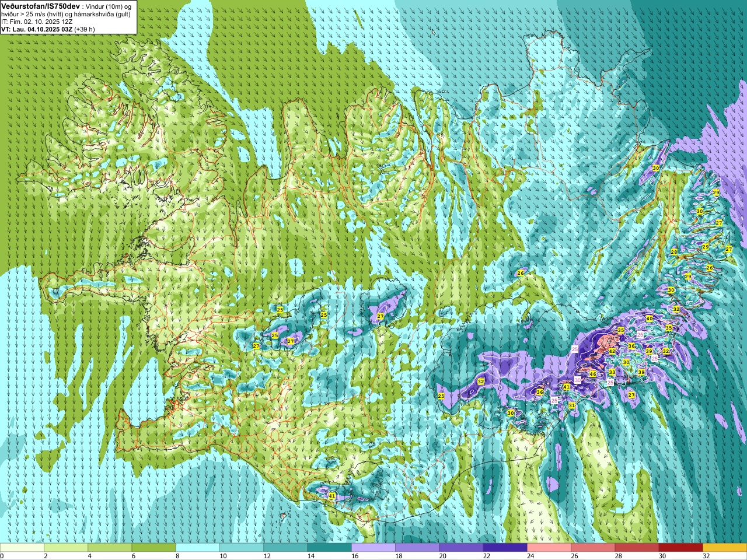
Task: Select the 10–12 light teal legend swatch
Action: coord(242,547)
